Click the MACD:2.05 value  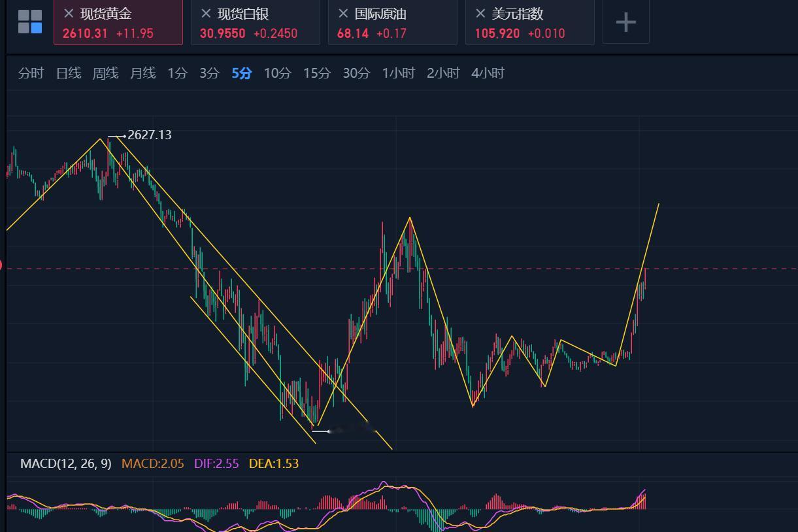[x=153, y=463]
